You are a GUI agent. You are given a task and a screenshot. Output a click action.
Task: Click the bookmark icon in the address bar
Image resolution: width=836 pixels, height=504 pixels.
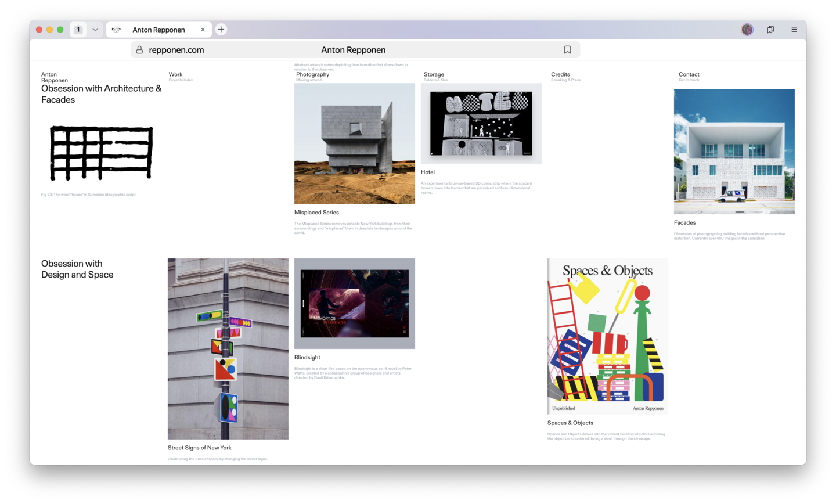(x=567, y=50)
